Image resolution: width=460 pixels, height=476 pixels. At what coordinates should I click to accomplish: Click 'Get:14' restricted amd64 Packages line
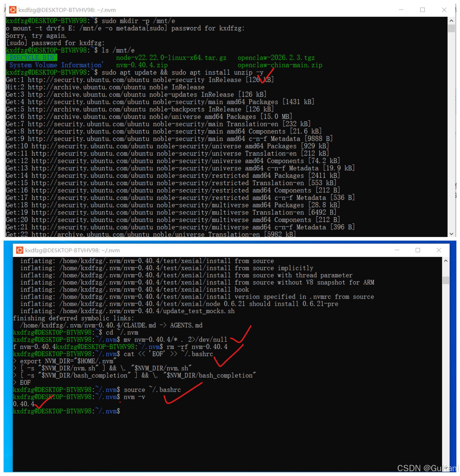point(173,175)
